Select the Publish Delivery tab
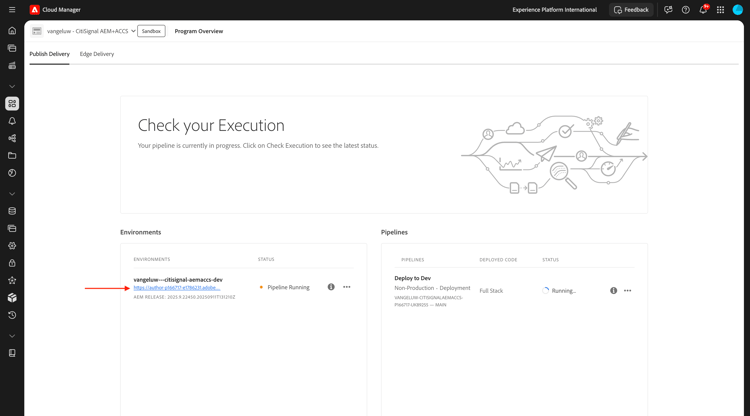This screenshot has width=750, height=416. coord(49,54)
